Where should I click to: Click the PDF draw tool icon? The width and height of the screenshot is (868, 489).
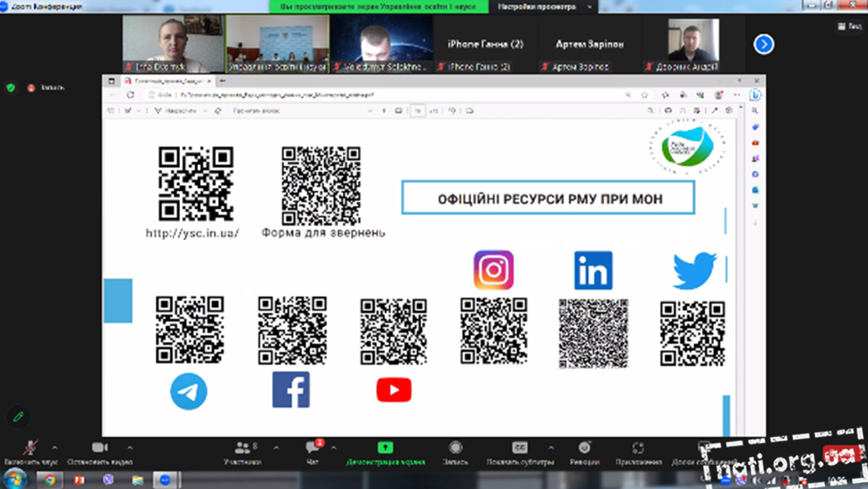(128, 111)
